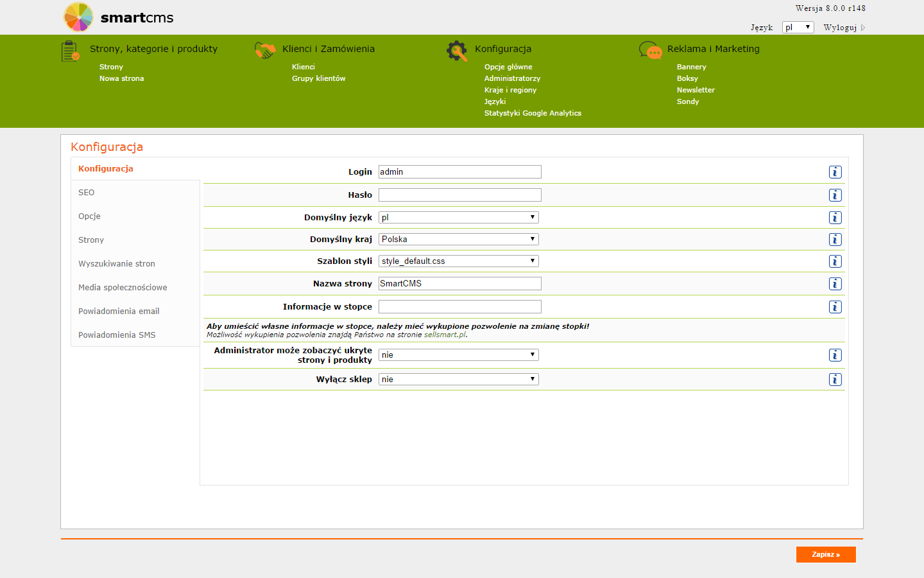Open info icon for the Hasło field

click(x=835, y=195)
